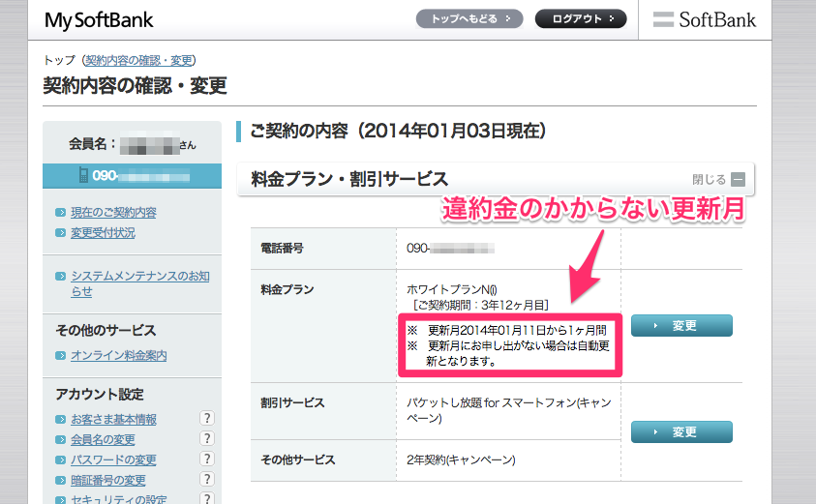The height and width of the screenshot is (504, 816).
Task: Click the アカウント設定 sidebar heading
Action: tap(100, 395)
